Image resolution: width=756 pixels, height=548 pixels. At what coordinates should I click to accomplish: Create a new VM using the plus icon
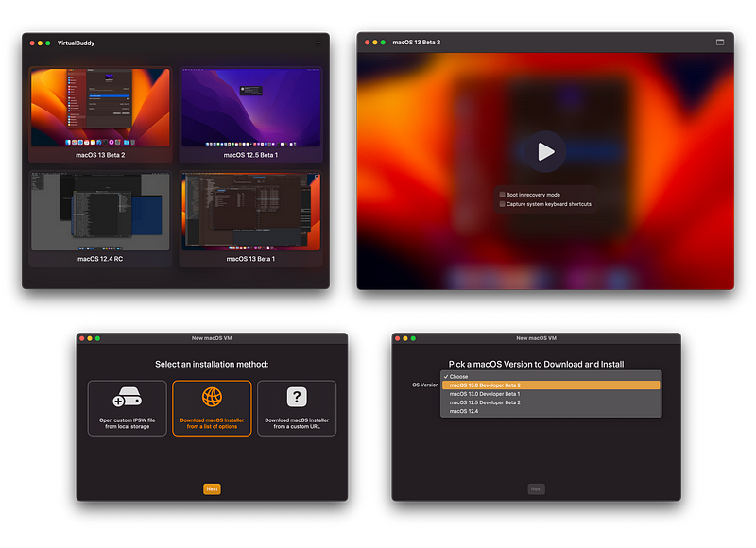click(318, 43)
